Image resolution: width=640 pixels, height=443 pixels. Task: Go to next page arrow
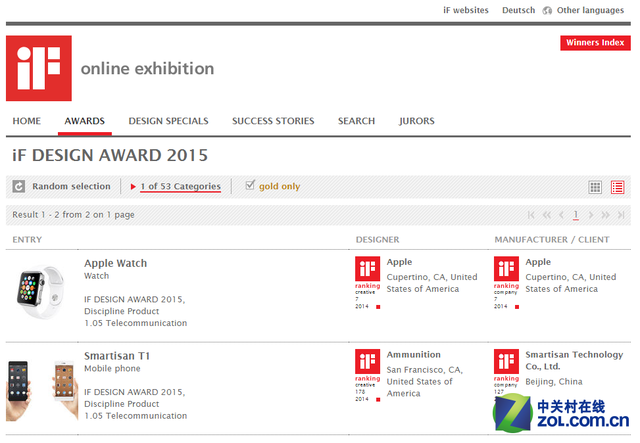point(590,215)
